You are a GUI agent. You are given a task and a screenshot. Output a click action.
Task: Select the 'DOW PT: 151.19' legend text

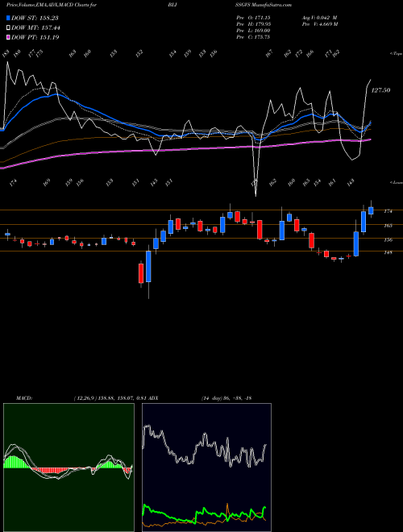(35, 37)
